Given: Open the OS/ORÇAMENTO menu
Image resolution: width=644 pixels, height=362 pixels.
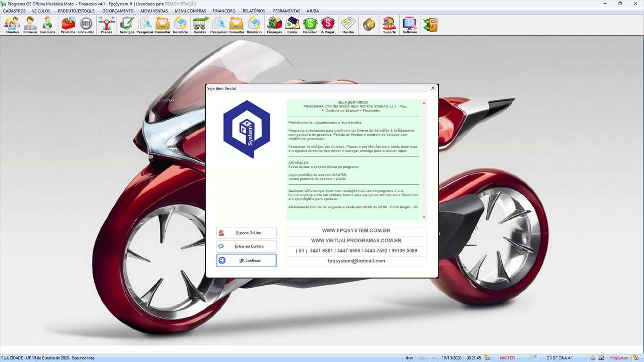Looking at the screenshot, I should point(118,11).
